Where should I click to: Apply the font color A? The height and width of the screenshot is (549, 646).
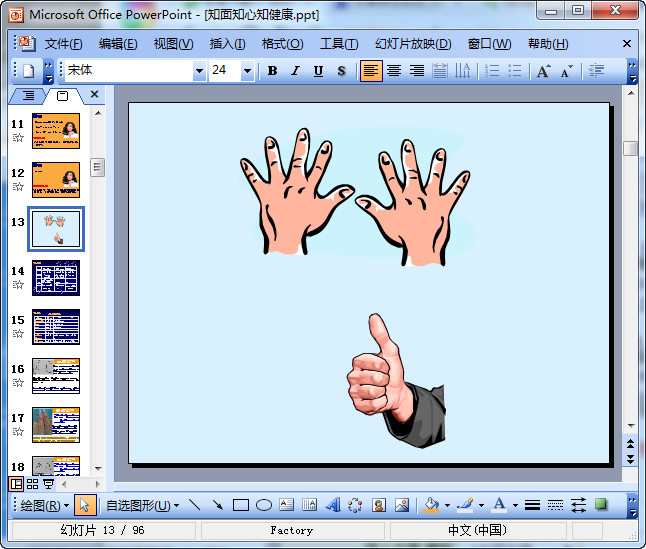(499, 505)
